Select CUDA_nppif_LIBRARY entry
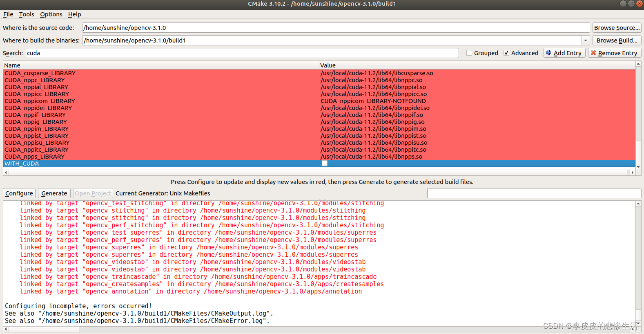 35,115
